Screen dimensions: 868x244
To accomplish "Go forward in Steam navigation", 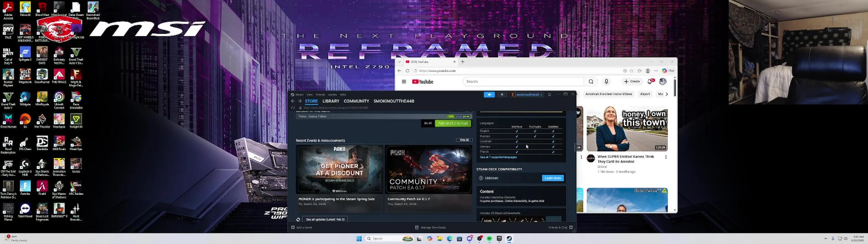I will pos(300,101).
